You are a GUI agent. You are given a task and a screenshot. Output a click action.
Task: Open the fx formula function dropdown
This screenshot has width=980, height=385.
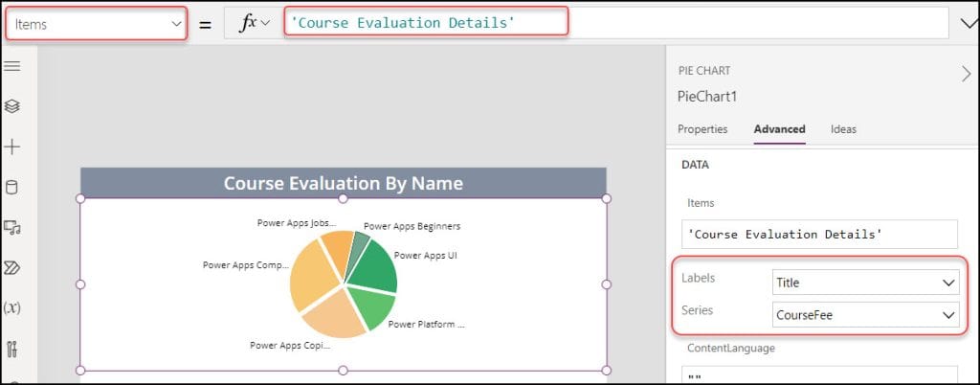point(255,23)
